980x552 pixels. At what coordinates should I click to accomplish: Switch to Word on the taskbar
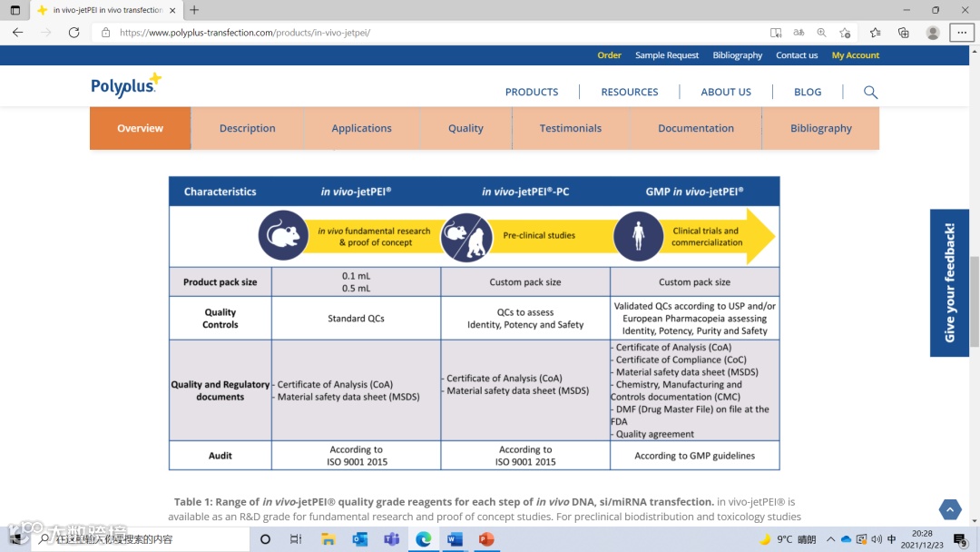tap(455, 539)
